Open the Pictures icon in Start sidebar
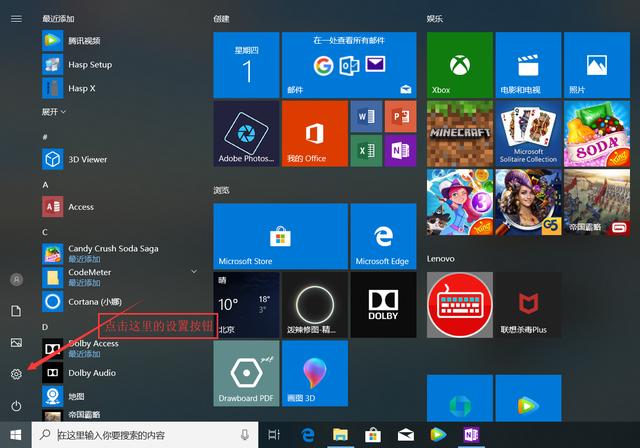Image resolution: width=640 pixels, height=448 pixels. point(16,342)
